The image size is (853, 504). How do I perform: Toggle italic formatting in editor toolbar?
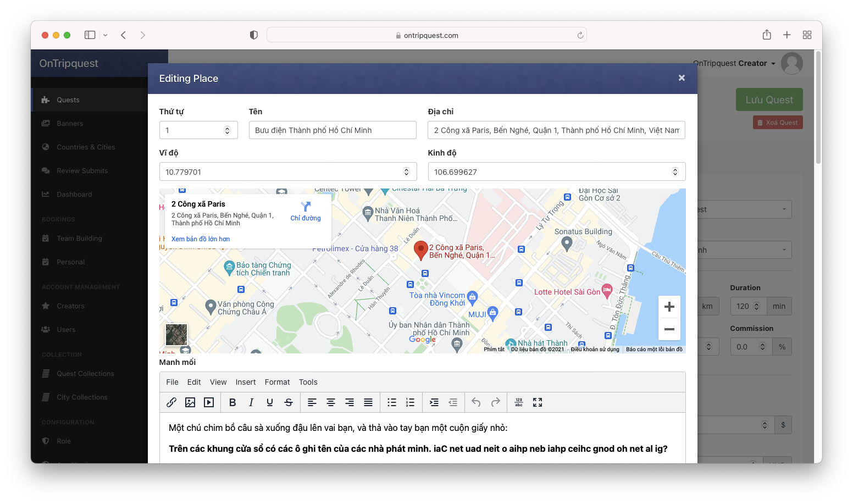tap(251, 402)
